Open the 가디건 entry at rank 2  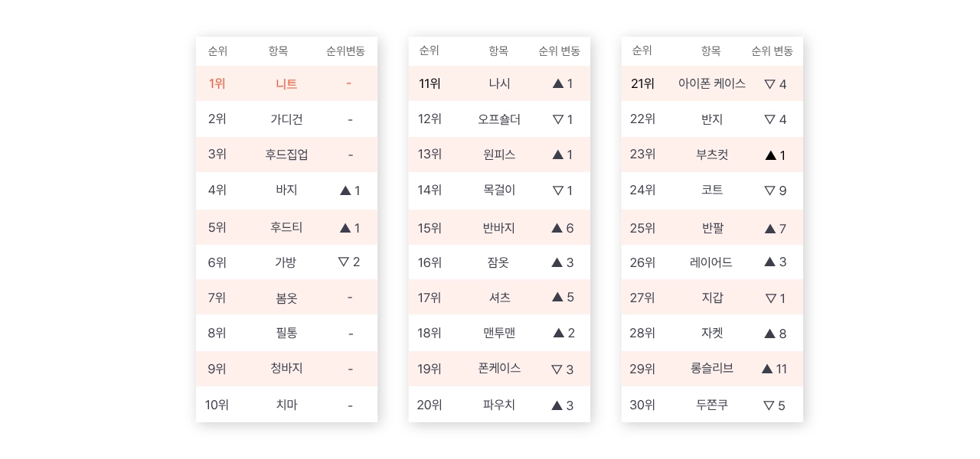pos(286,119)
